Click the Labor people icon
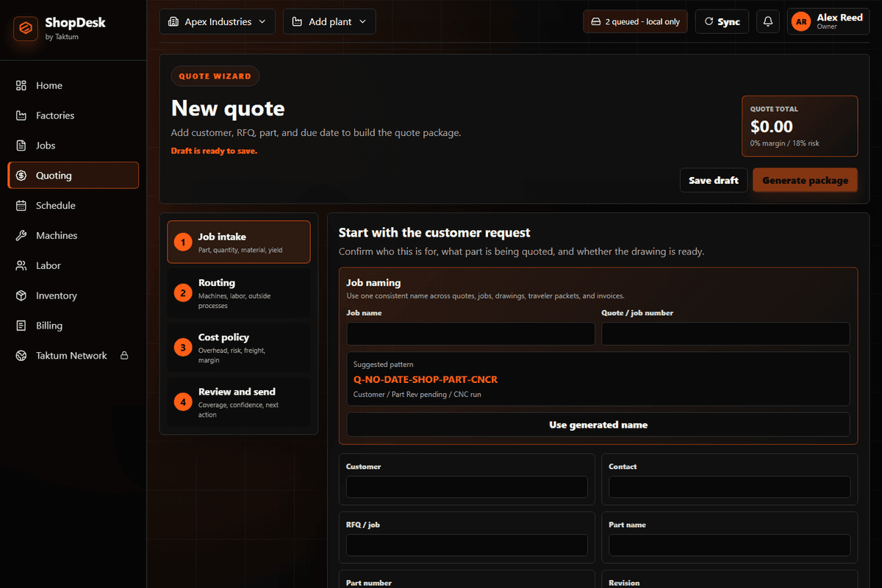Image resolution: width=882 pixels, height=588 pixels. (x=21, y=265)
